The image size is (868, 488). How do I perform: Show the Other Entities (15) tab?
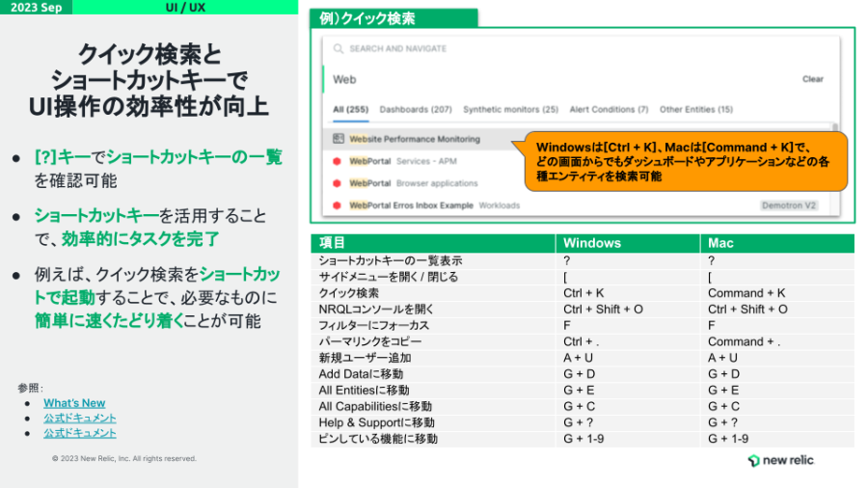click(x=696, y=110)
